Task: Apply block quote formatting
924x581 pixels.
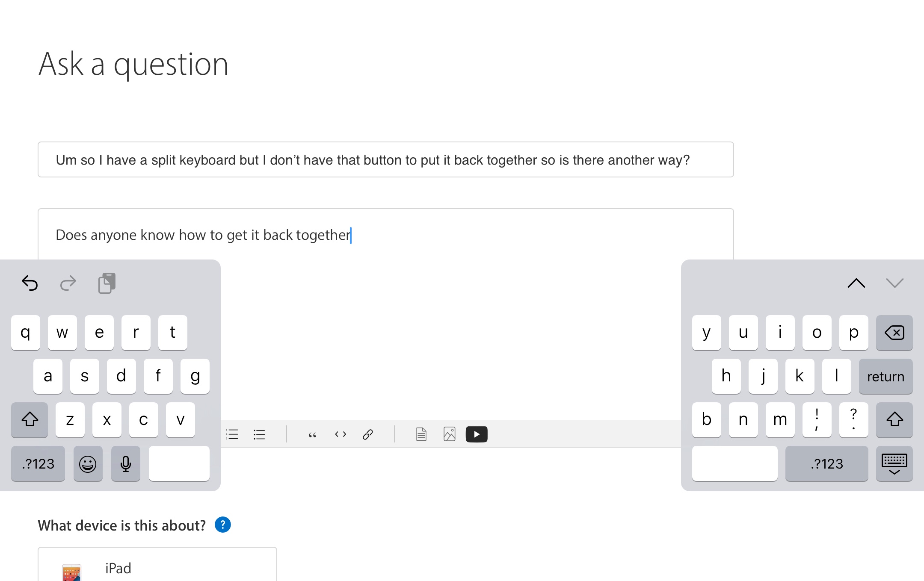Action: [312, 434]
